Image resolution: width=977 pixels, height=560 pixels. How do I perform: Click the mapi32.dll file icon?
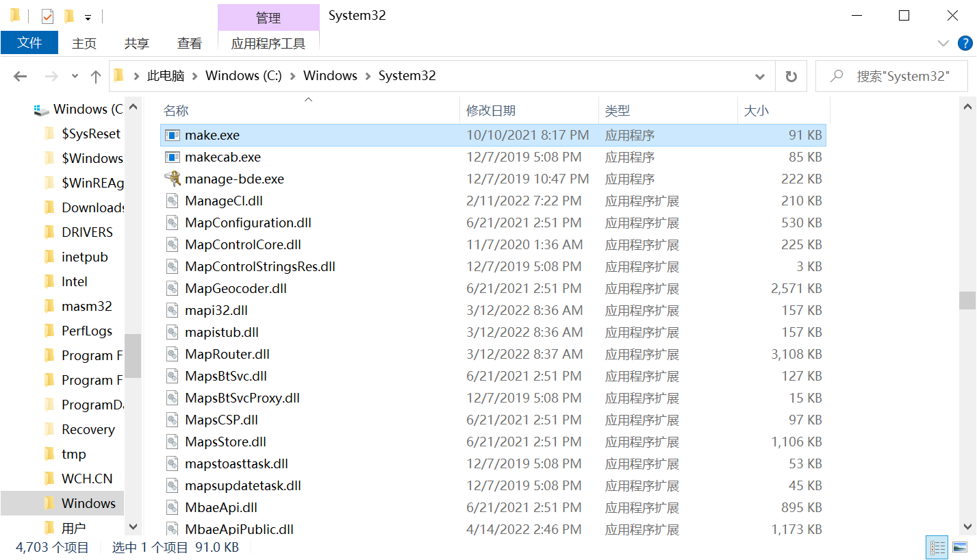pyautogui.click(x=172, y=311)
